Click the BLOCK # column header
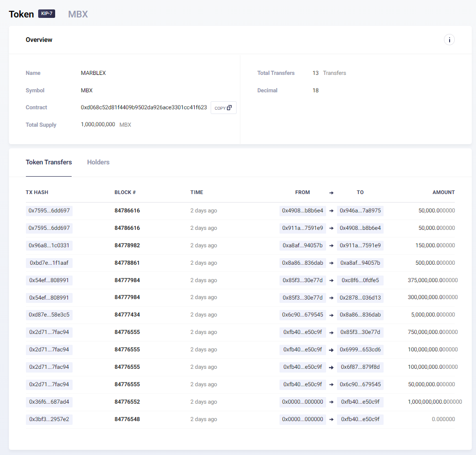This screenshot has width=476, height=455. click(x=125, y=192)
